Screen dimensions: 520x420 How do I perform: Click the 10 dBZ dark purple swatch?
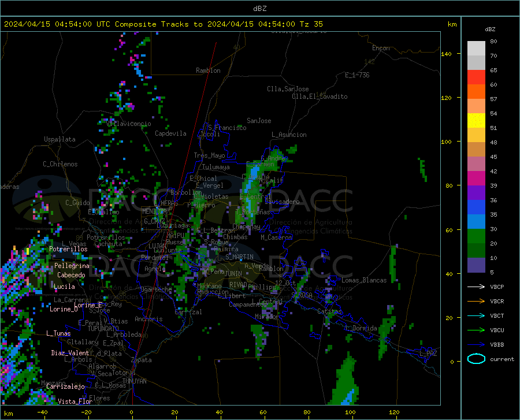pyautogui.click(x=476, y=265)
